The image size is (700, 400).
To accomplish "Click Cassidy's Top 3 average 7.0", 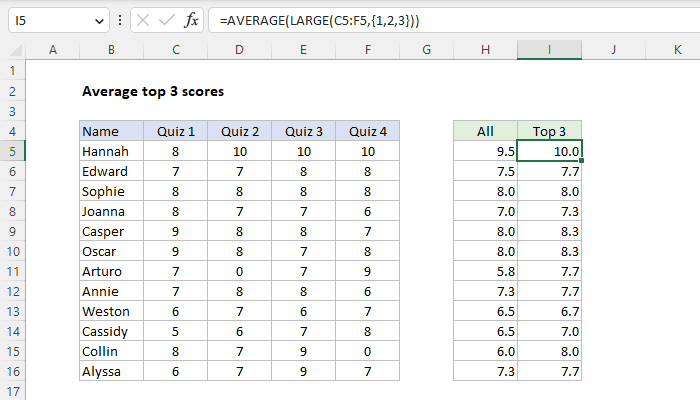I will pos(550,331).
